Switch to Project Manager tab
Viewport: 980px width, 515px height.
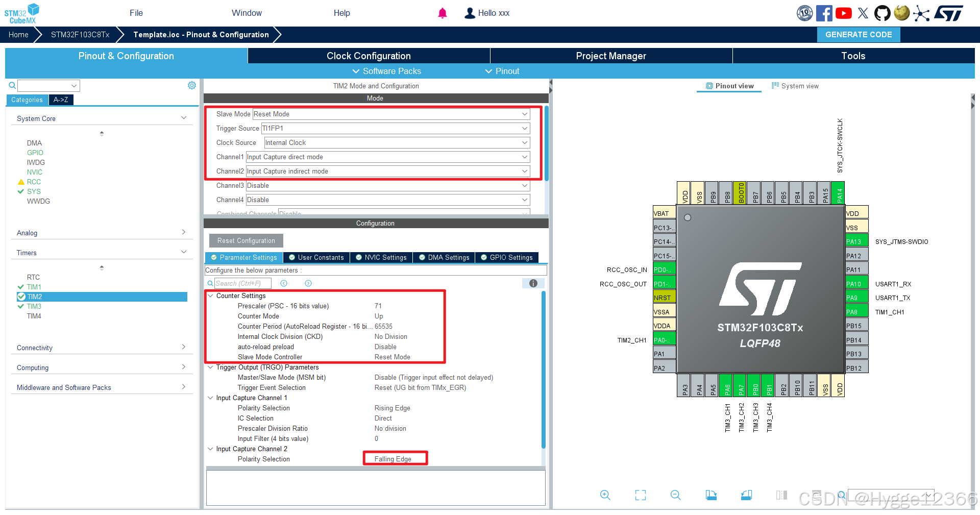pyautogui.click(x=611, y=56)
